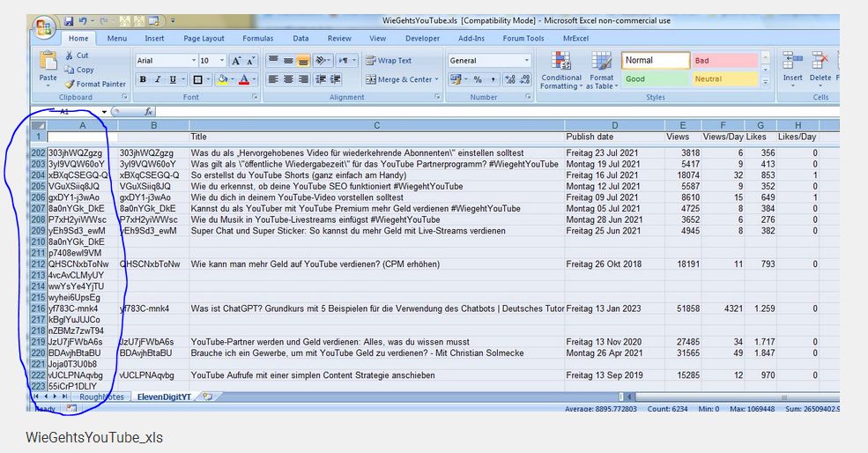The image size is (868, 453).
Task: Click Decrease Decimal icon
Action: (x=525, y=79)
